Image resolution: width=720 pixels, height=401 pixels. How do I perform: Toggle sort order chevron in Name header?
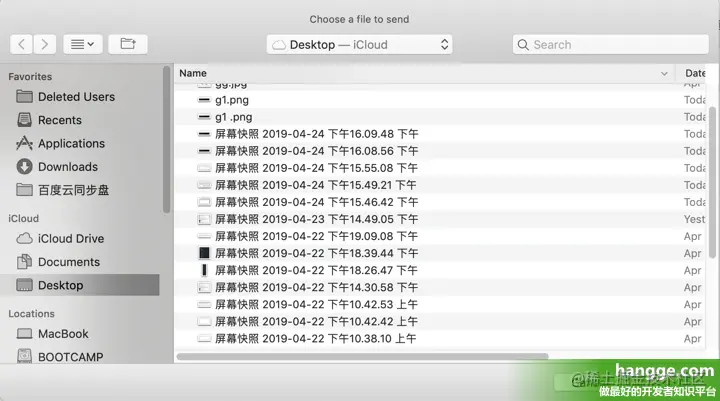click(x=664, y=73)
